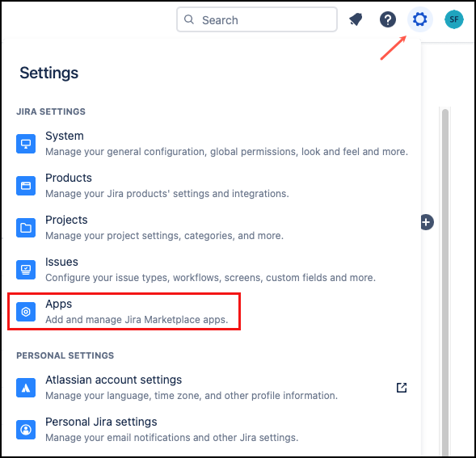Click the external link icon for Atlassian account
Image resolution: width=476 pixels, height=458 pixels.
[x=402, y=388]
